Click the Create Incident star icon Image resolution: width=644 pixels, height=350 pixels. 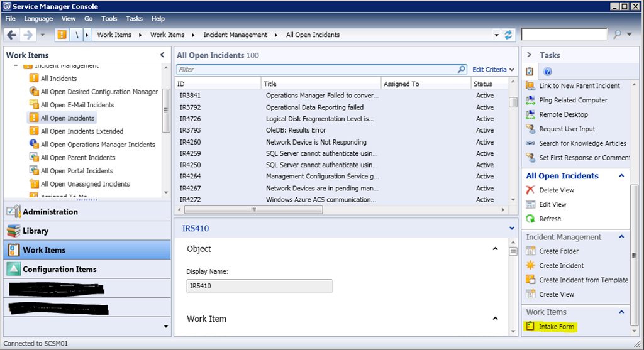point(530,265)
